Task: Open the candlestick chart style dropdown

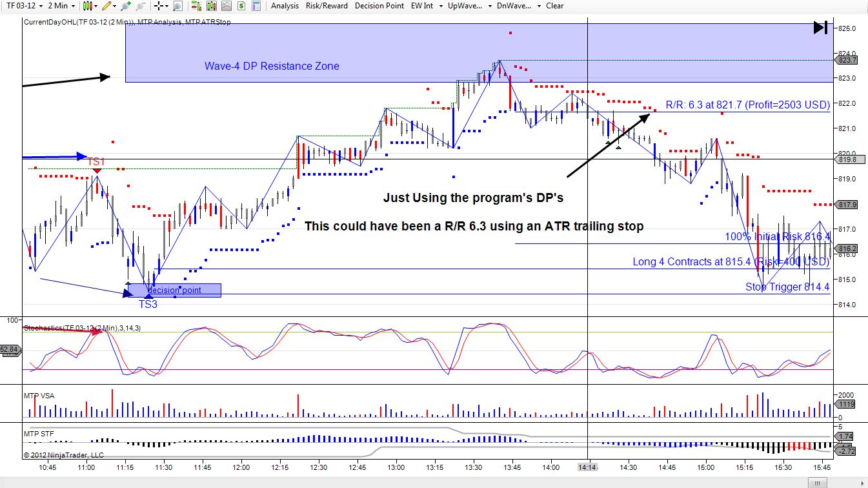Action: [90, 6]
